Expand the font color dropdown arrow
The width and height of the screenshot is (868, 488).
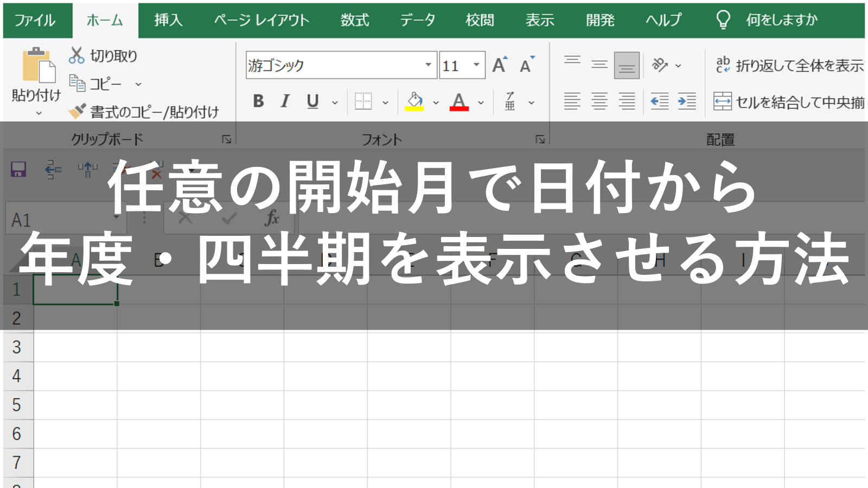point(481,102)
